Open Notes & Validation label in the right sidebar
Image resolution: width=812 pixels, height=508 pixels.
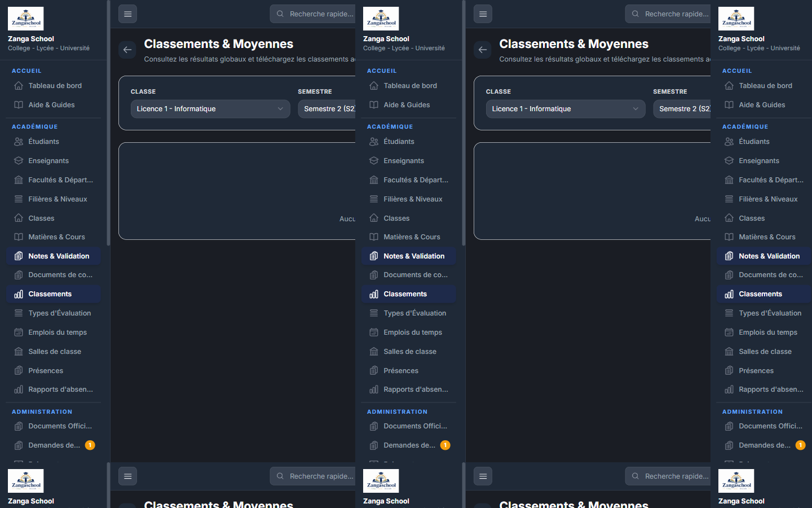(769, 256)
